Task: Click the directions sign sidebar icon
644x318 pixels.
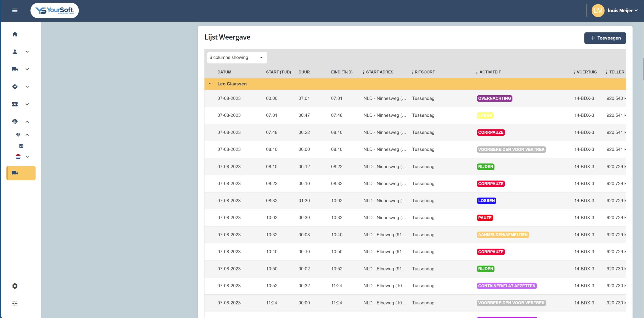Action: pos(15,87)
